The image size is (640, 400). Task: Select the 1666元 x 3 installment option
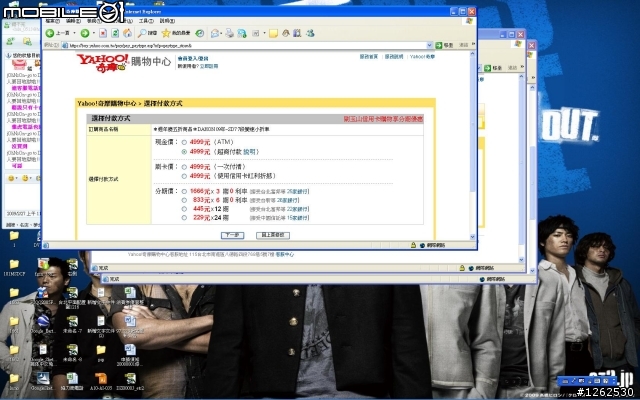point(184,191)
